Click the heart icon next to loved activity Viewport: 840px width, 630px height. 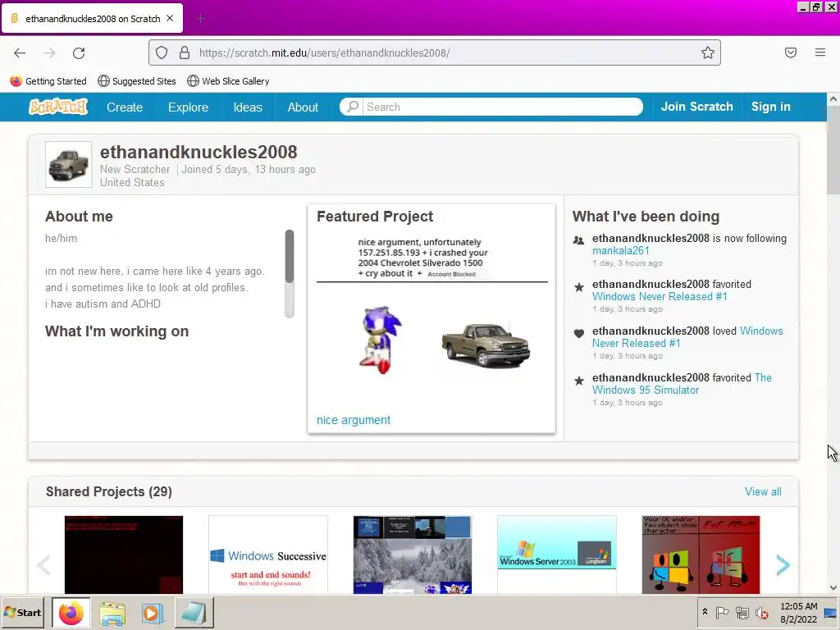pos(578,333)
